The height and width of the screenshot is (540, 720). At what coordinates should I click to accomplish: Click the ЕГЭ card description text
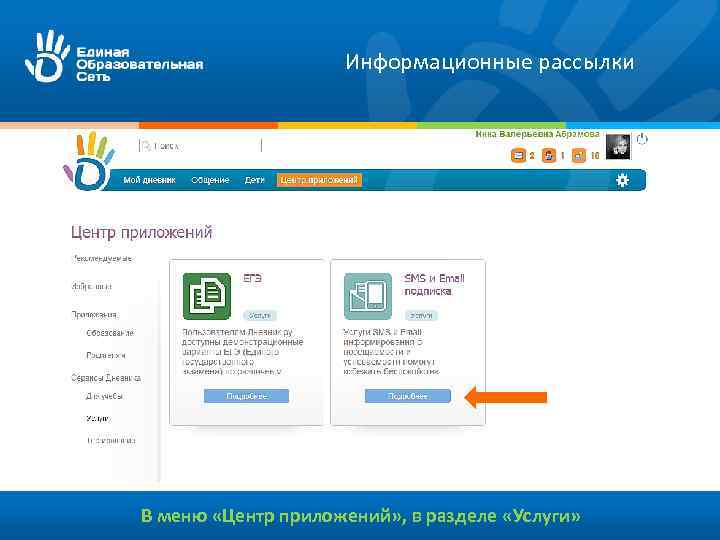point(242,351)
